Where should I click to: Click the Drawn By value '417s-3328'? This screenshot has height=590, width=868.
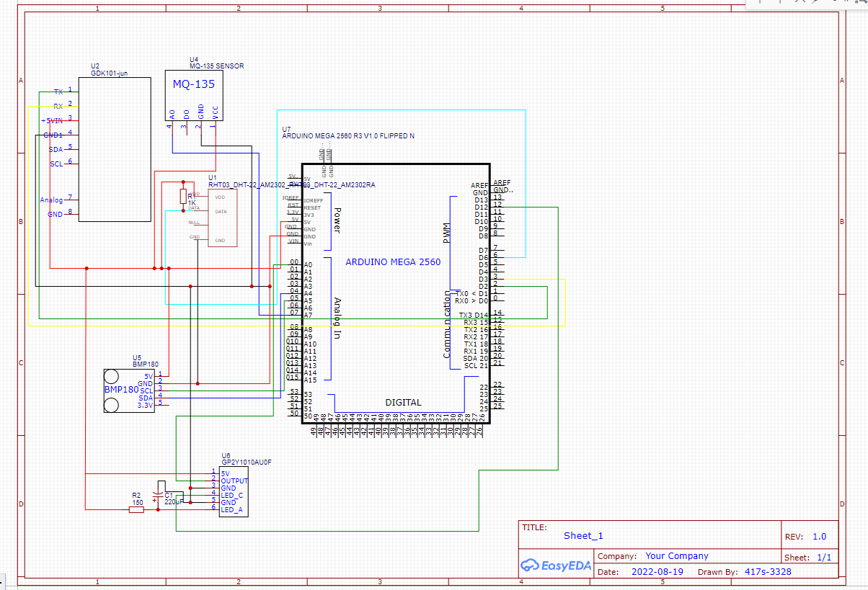click(768, 572)
